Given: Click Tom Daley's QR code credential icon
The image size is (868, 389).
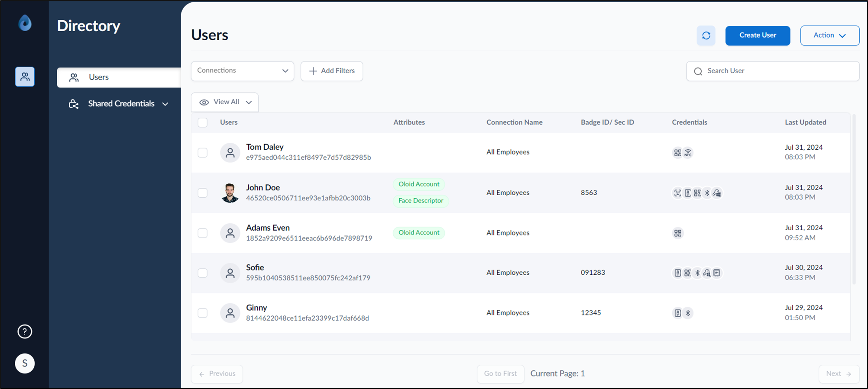Looking at the screenshot, I should (x=677, y=153).
